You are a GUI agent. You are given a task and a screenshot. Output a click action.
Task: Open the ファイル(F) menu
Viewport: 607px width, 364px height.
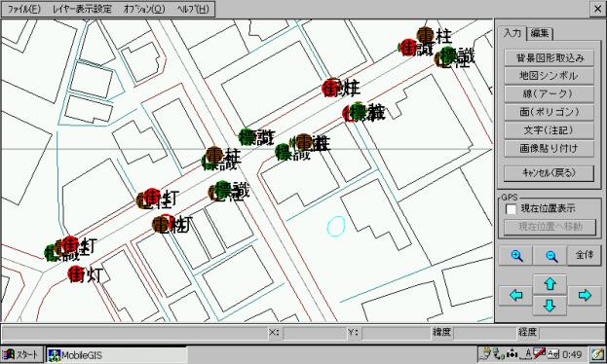click(24, 10)
